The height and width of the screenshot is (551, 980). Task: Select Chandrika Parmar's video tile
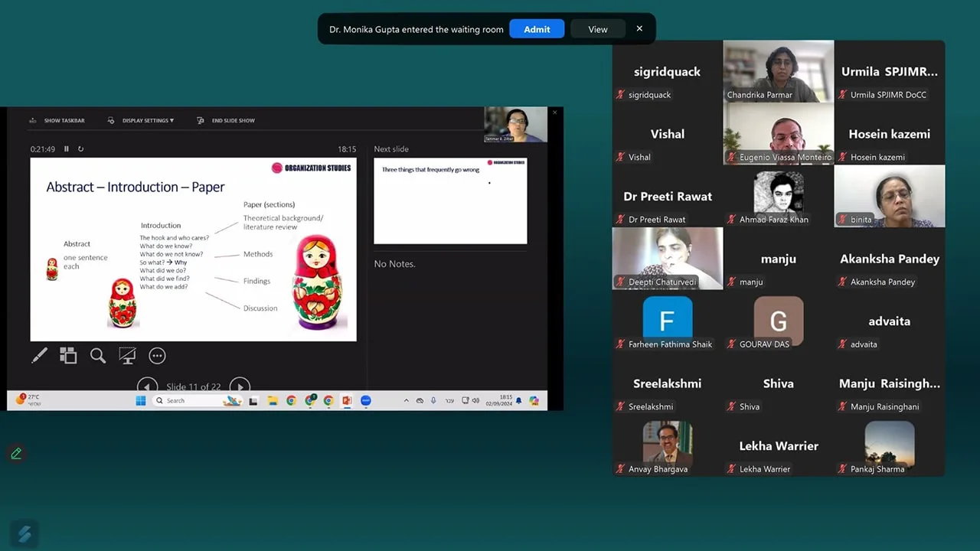click(778, 71)
